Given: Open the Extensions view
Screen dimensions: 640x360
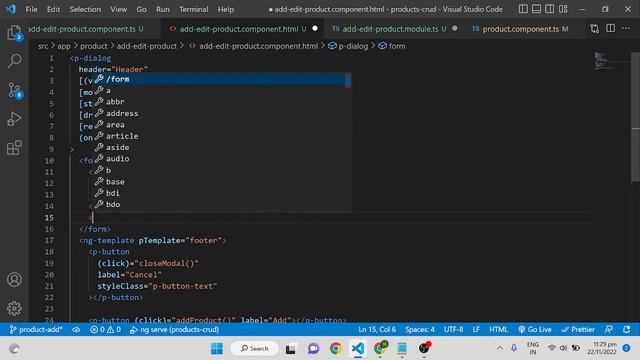Looking at the screenshot, I should tap(14, 148).
